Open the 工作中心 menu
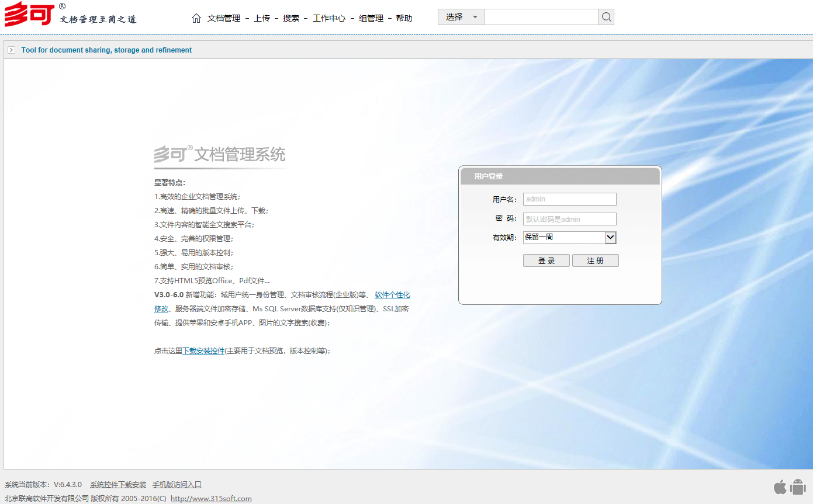Image resolution: width=813 pixels, height=504 pixels. 329,18
